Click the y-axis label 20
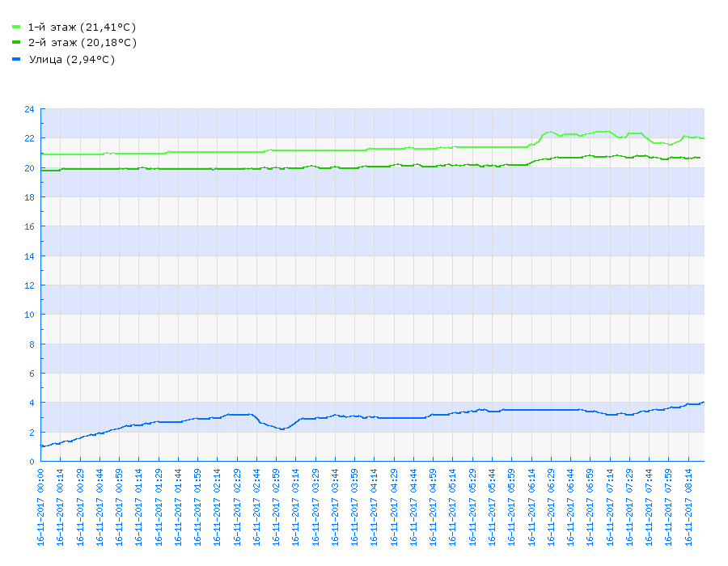Viewport: 728px width, 566px height. pyautogui.click(x=29, y=168)
